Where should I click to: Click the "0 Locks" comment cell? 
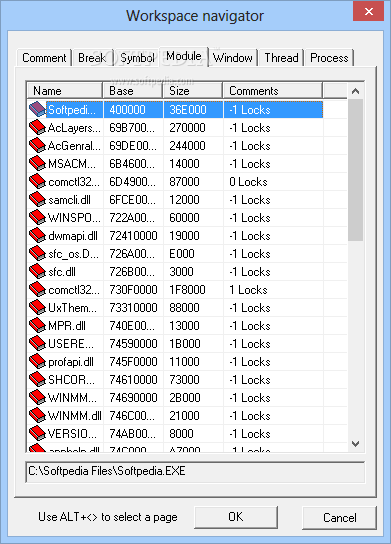248,182
